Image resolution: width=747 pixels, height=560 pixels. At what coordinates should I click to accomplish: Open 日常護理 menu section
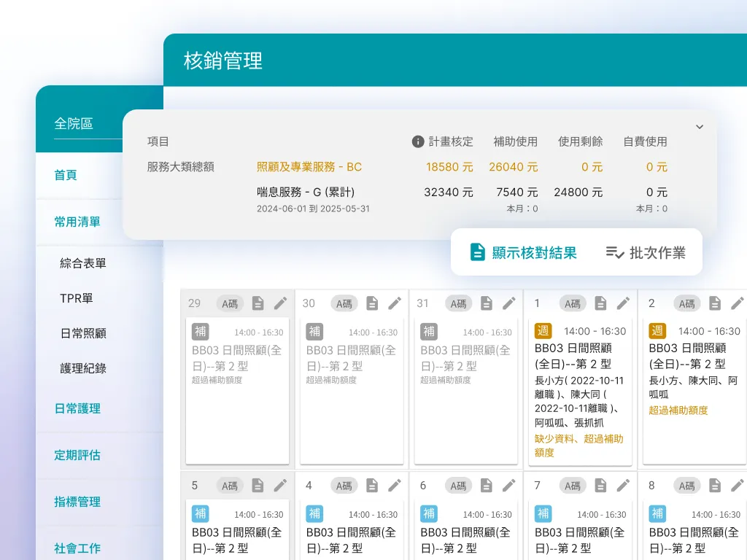[77, 408]
